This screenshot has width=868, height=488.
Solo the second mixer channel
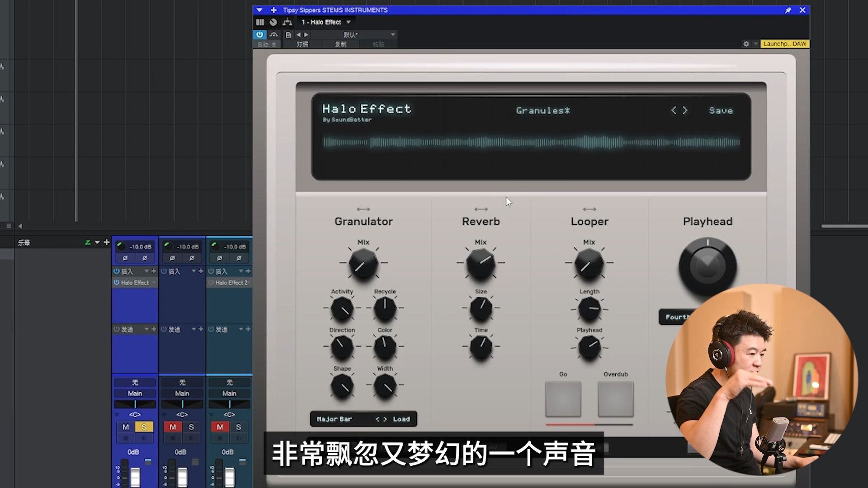coord(191,427)
